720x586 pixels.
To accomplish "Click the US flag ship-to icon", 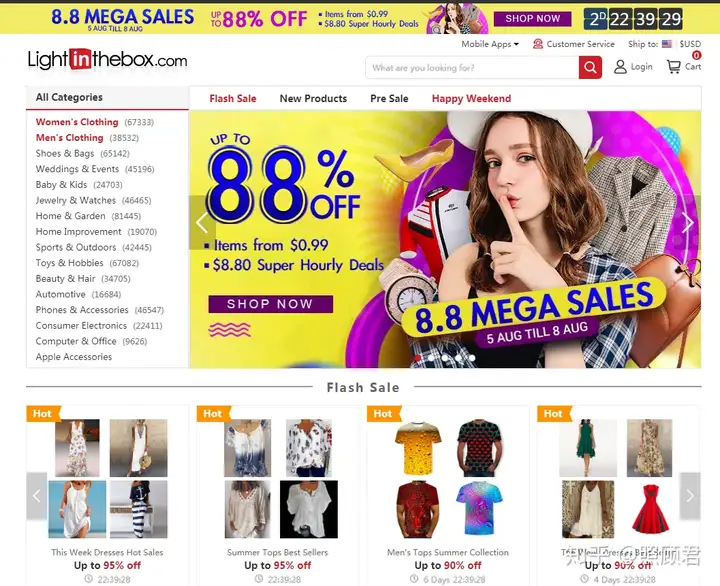I will pos(667,44).
